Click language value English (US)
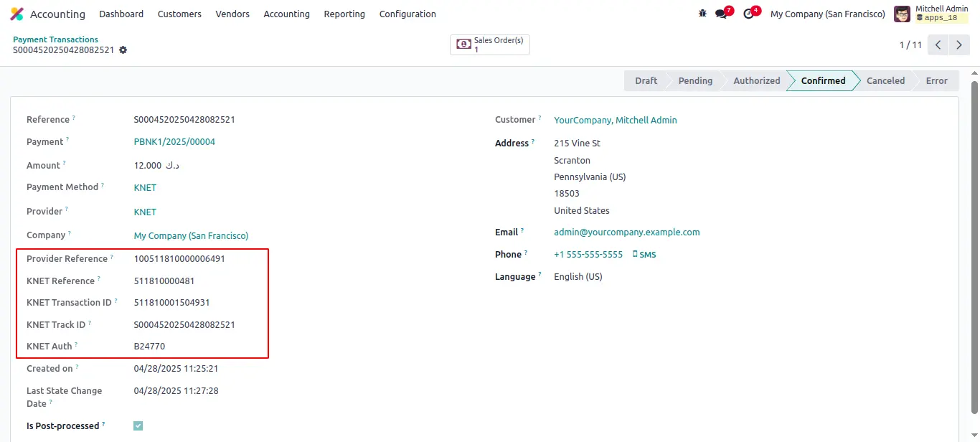Image resolution: width=980 pixels, height=442 pixels. point(578,277)
